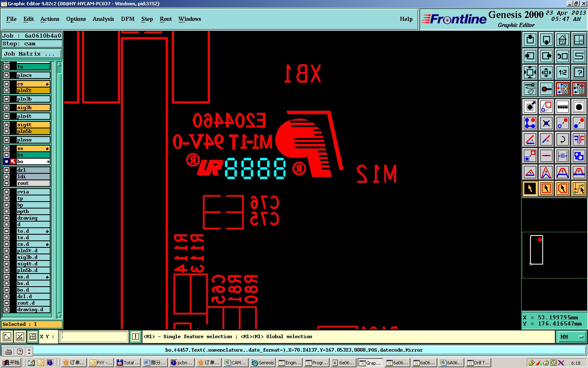Select the plnss layer name
This screenshot has width=588, height=368.
(x=33, y=140)
